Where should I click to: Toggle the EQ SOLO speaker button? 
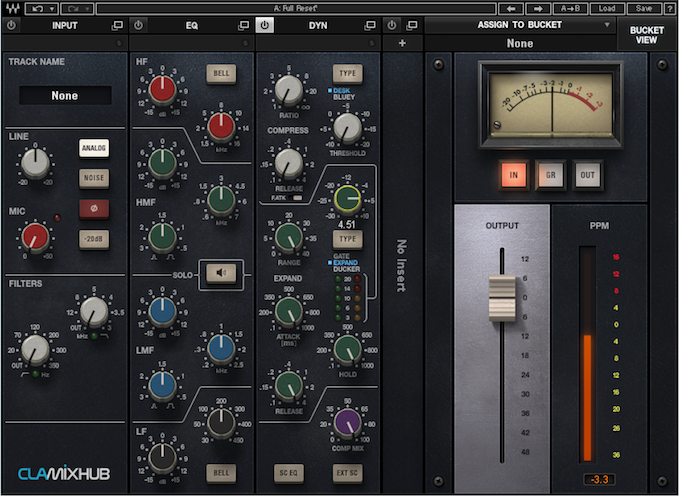click(x=221, y=273)
